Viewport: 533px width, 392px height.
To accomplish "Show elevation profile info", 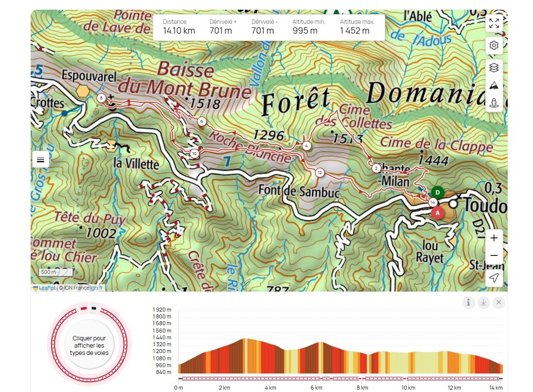I will click(468, 303).
